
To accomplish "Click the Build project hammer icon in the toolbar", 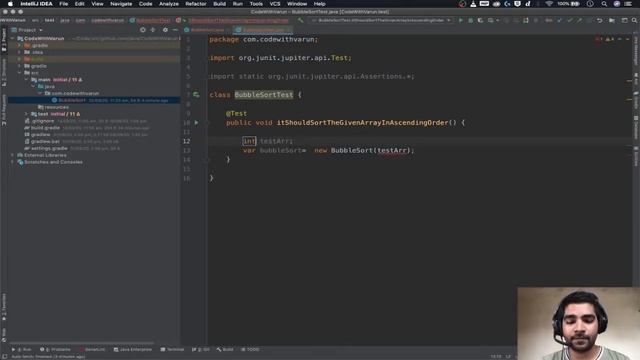I will pos(301,20).
